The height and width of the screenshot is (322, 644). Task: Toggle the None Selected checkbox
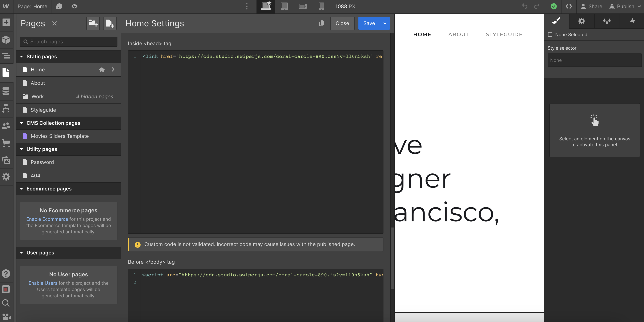[550, 35]
